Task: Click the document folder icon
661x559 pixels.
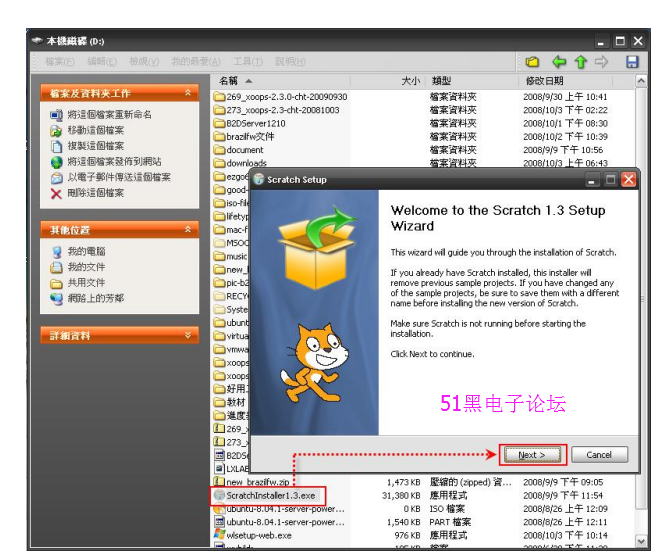Action: (219, 150)
